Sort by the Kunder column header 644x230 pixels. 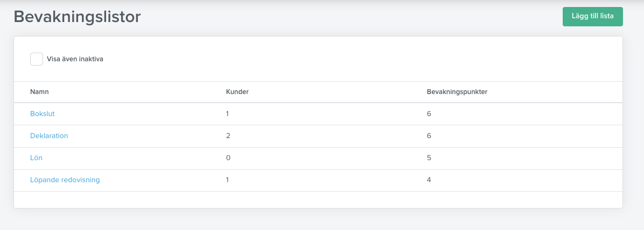(x=237, y=92)
